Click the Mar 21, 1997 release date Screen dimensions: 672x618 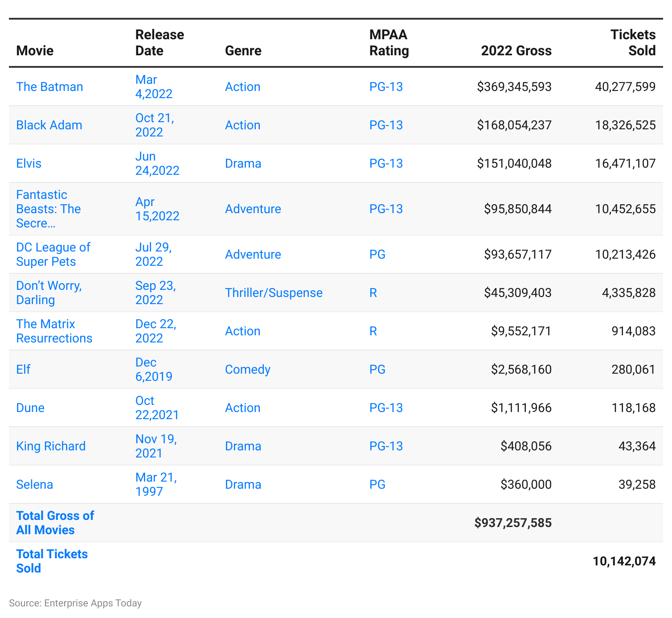coord(156,484)
